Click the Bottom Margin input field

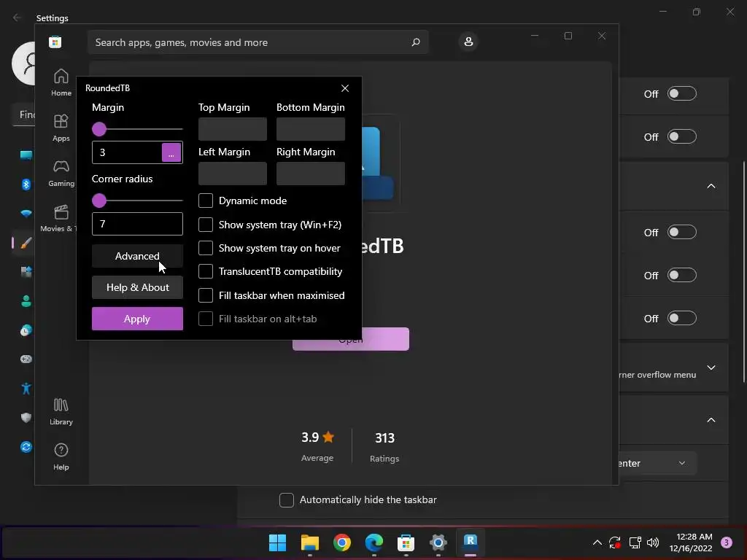(x=311, y=129)
